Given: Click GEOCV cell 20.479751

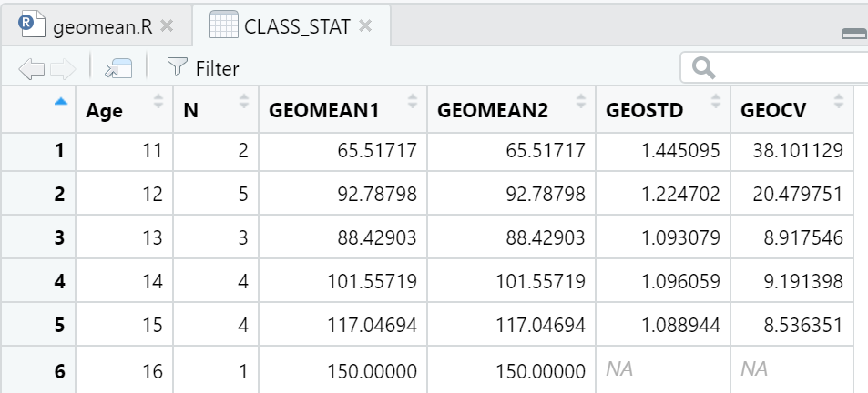Looking at the screenshot, I should (x=791, y=194).
